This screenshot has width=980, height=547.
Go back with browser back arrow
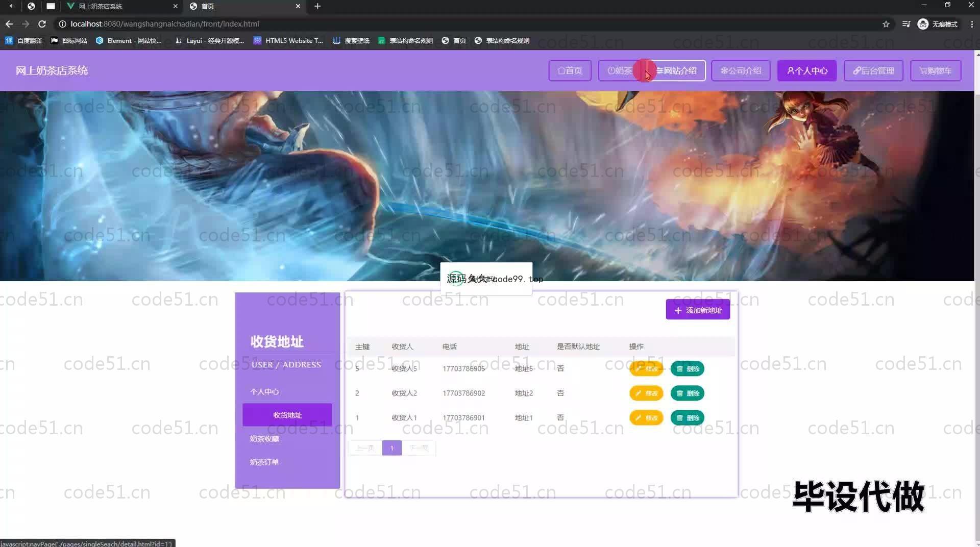(9, 24)
